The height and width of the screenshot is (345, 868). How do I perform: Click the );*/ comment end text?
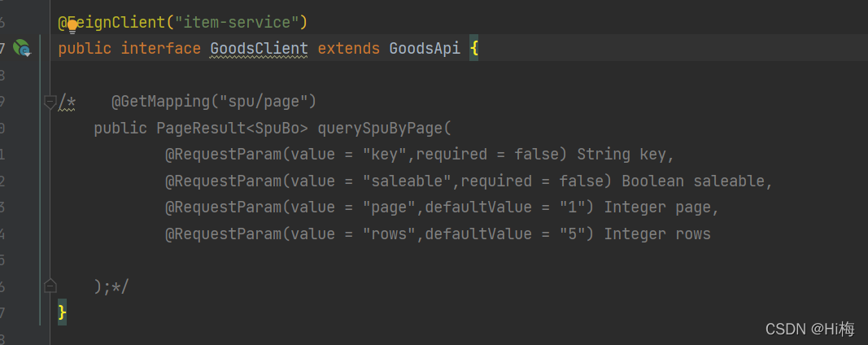tap(111, 287)
